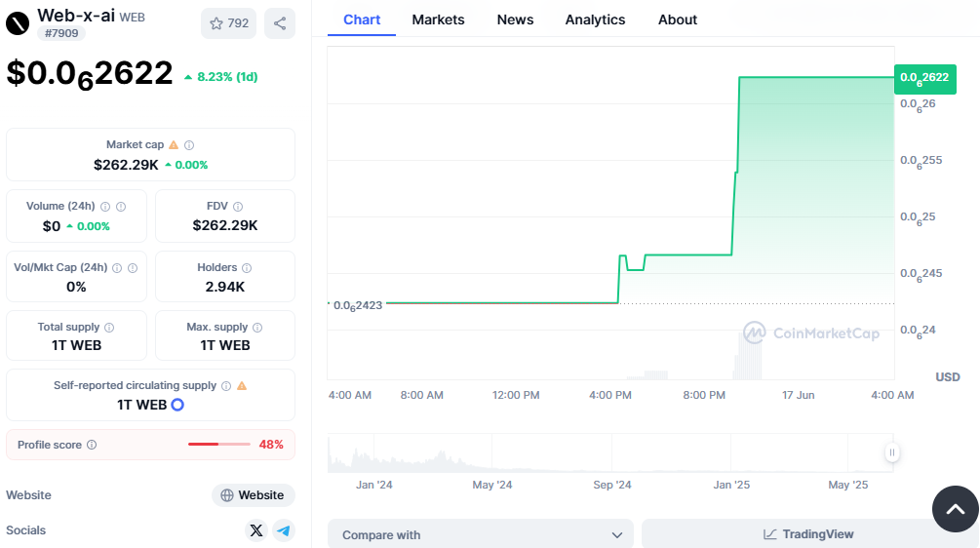Open the About tab
This screenshot has height=548, width=980.
pos(678,20)
